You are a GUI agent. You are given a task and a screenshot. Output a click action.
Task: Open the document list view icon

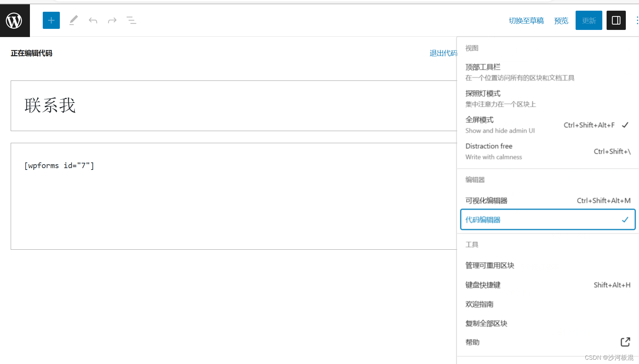[131, 20]
